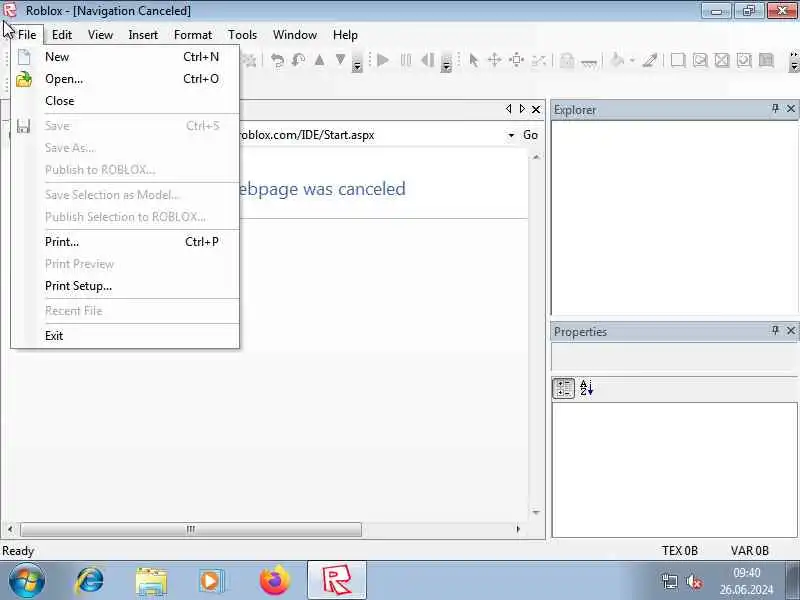Click the greyed-out Print Preview entry
This screenshot has width=800, height=600.
click(x=125, y=264)
